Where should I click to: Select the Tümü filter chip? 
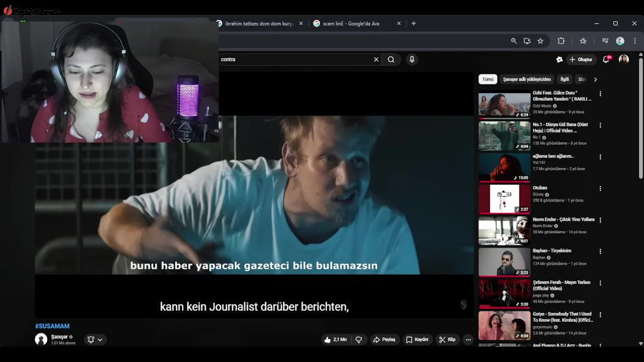point(488,79)
